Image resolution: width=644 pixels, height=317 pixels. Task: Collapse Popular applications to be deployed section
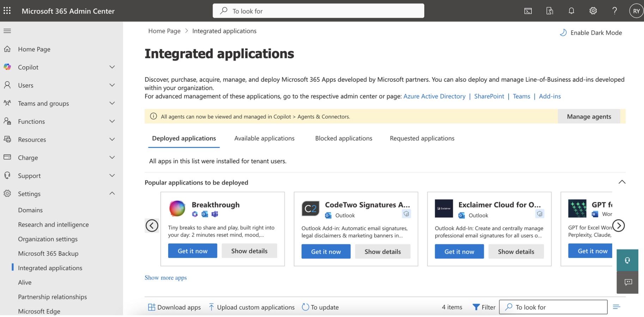pyautogui.click(x=622, y=182)
